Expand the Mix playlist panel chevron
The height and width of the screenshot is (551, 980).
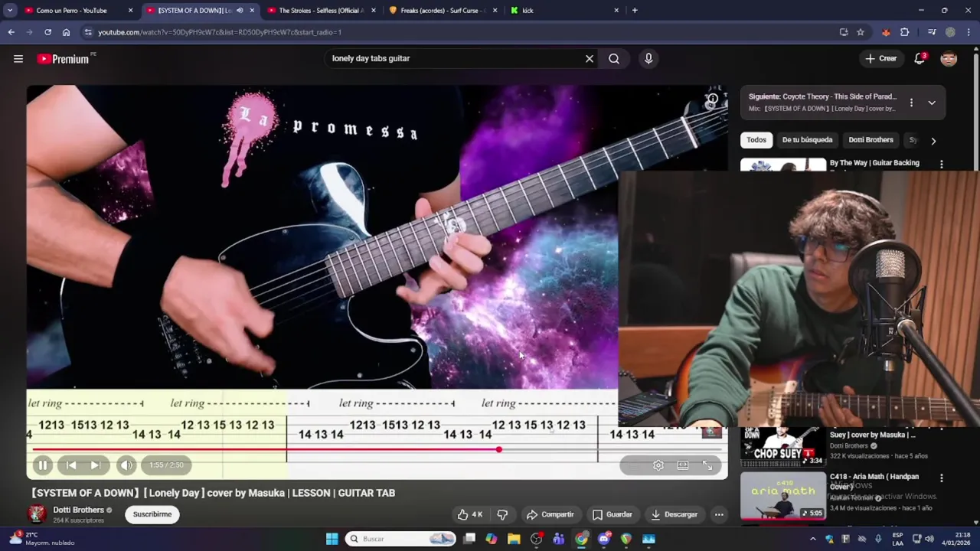(932, 103)
